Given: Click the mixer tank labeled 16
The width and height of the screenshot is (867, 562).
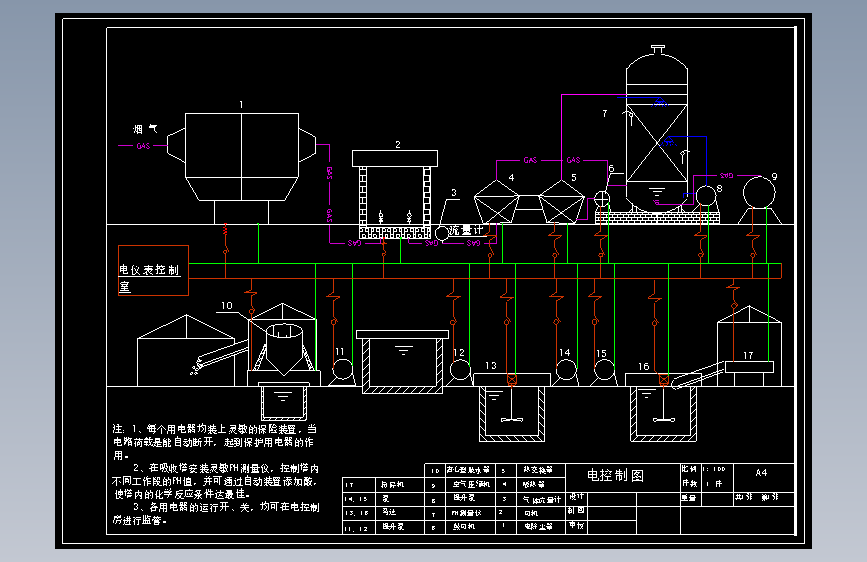Looking at the screenshot, I should 663,407.
